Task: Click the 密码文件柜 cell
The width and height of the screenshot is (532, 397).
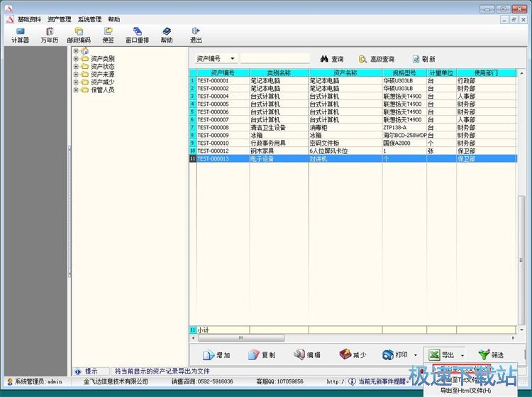Action: pyautogui.click(x=345, y=143)
